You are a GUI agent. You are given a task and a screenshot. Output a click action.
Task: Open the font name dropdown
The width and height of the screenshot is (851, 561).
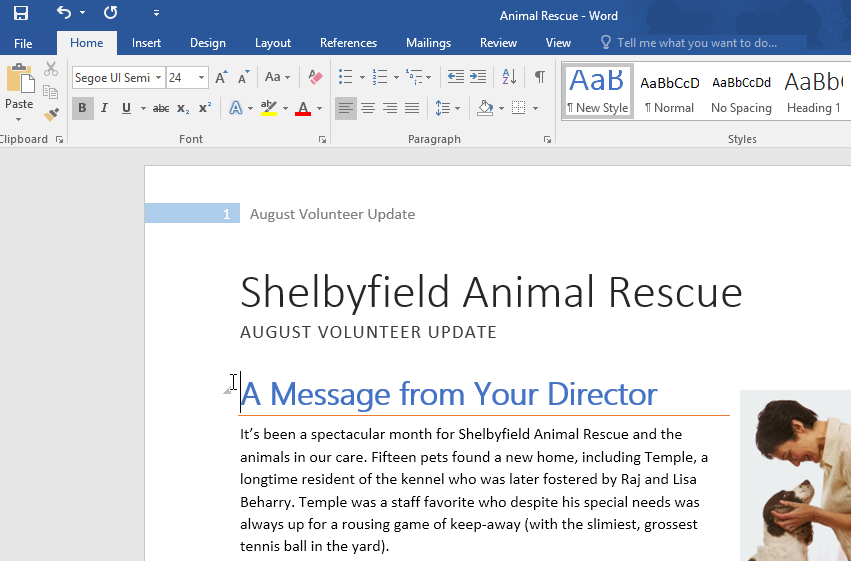coord(158,77)
